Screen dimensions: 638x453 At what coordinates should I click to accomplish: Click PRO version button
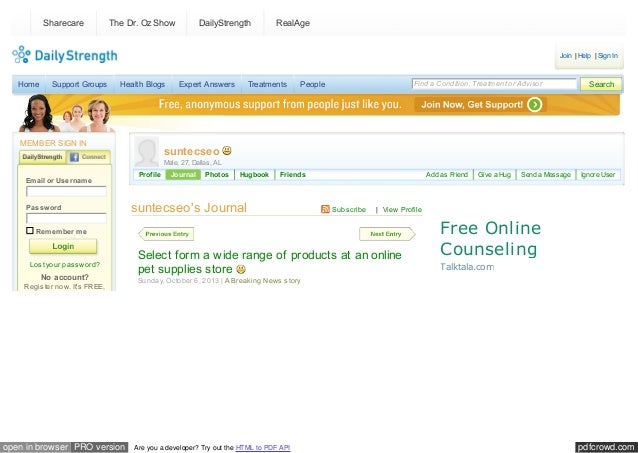click(x=100, y=447)
